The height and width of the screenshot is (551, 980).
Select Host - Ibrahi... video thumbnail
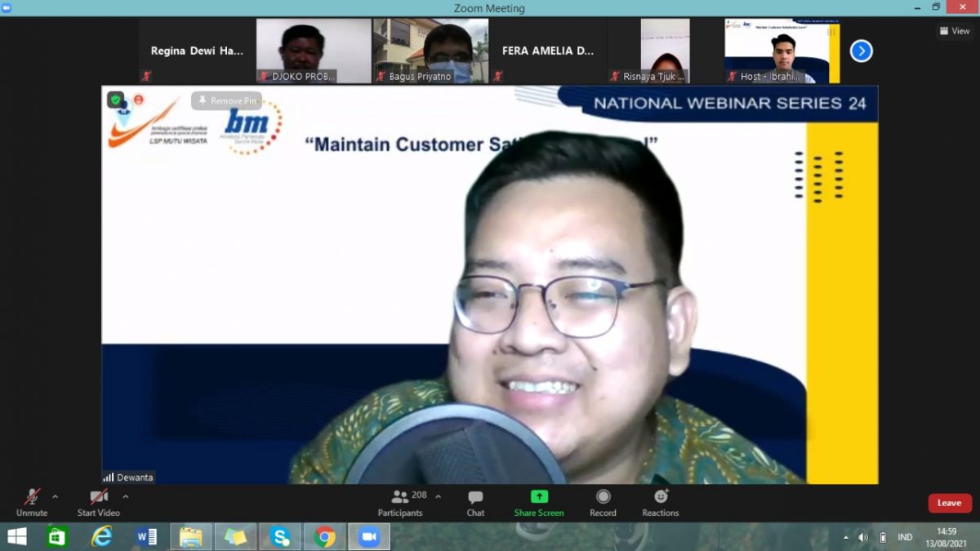(x=782, y=51)
